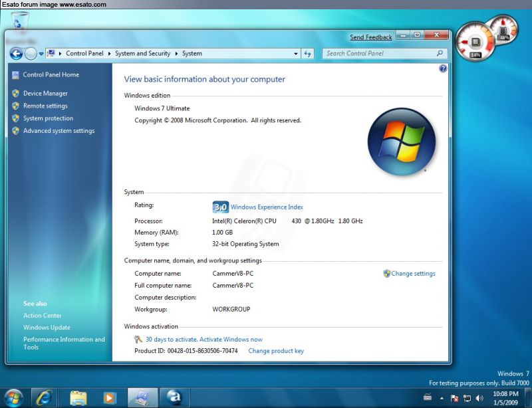Launch Internet Explorer from the taskbar

click(45, 397)
